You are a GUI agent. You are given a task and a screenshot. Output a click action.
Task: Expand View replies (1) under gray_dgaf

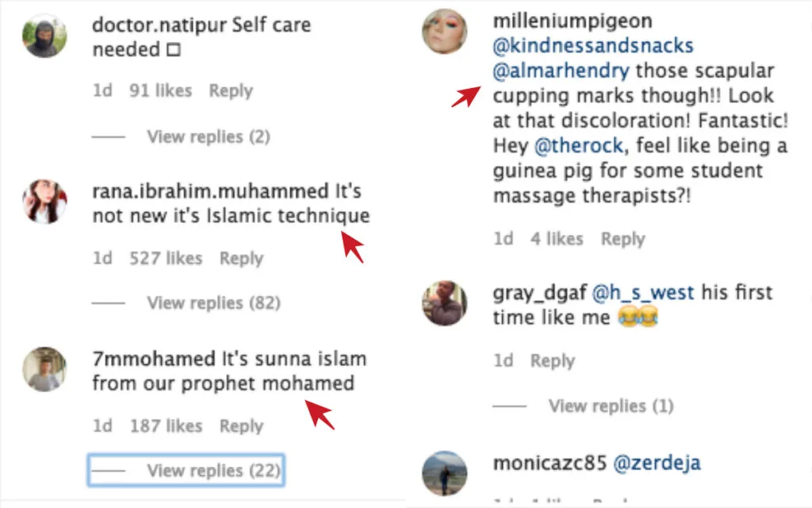click(x=611, y=406)
